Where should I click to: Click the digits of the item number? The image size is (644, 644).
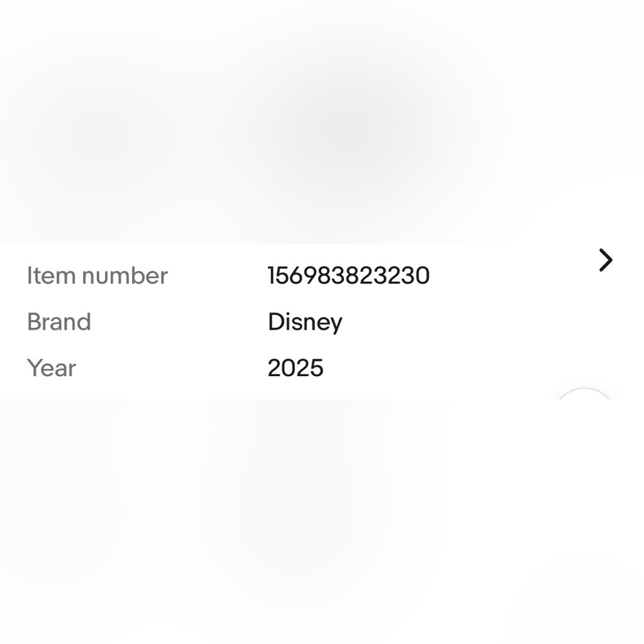pyautogui.click(x=348, y=276)
